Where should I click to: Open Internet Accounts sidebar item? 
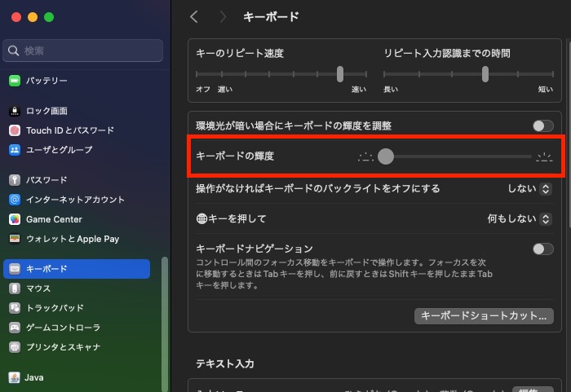click(x=75, y=200)
